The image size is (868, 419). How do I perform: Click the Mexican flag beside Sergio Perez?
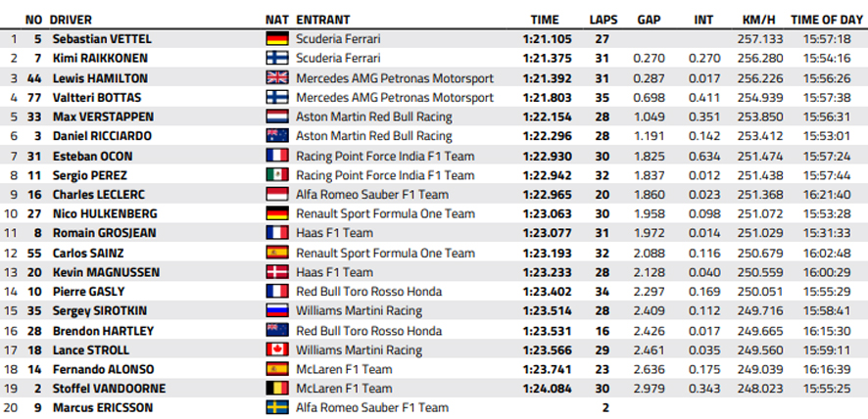(x=277, y=175)
